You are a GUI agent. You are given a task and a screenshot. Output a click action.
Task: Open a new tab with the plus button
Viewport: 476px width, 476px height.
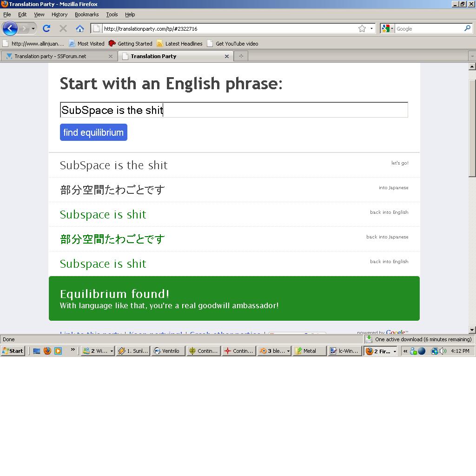coord(241,56)
